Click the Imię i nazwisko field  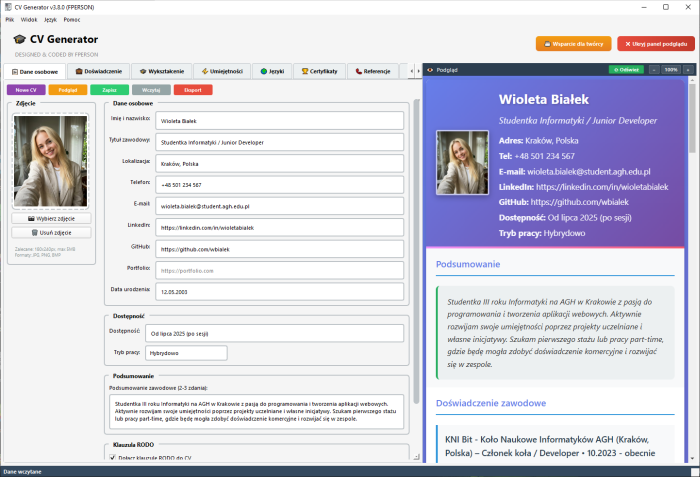pyautogui.click(x=279, y=121)
